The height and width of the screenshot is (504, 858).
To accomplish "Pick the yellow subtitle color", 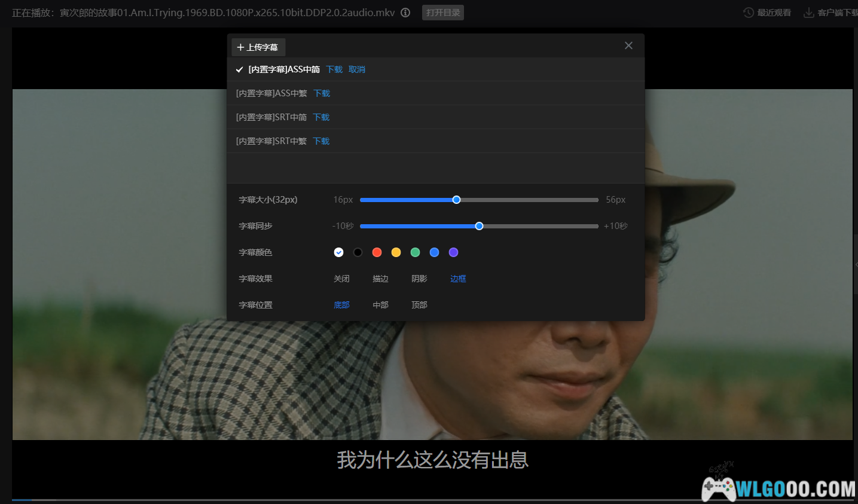I will pos(396,252).
